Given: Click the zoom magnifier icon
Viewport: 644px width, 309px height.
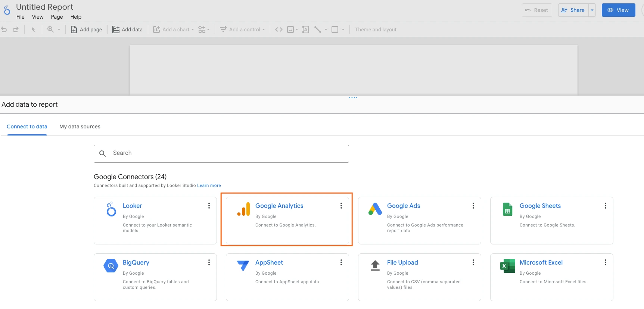Looking at the screenshot, I should point(50,29).
